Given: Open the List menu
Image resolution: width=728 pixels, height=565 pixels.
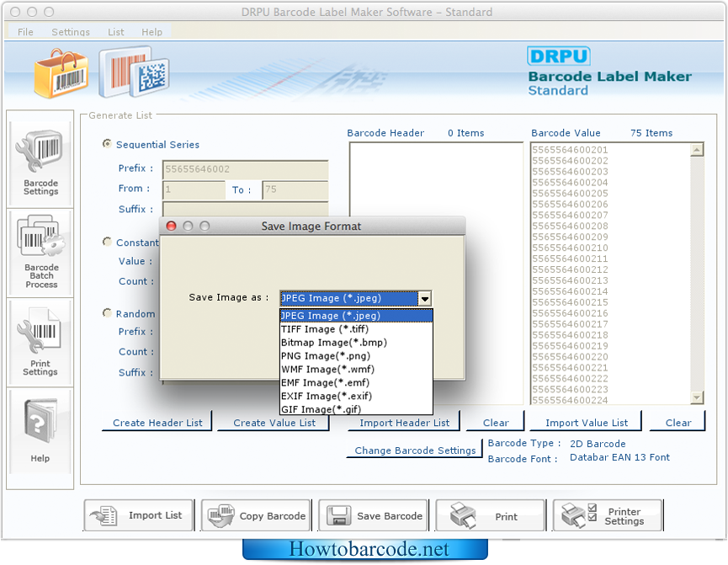Looking at the screenshot, I should click(x=116, y=32).
